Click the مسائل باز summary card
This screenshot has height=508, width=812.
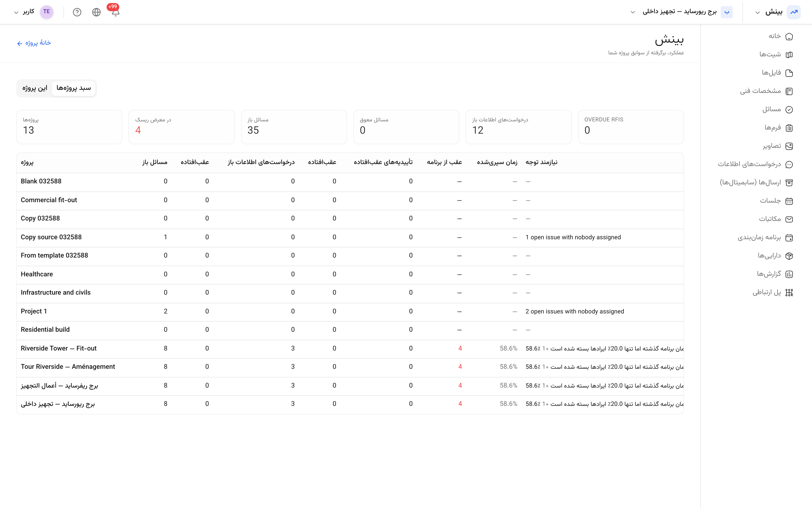[294, 127]
